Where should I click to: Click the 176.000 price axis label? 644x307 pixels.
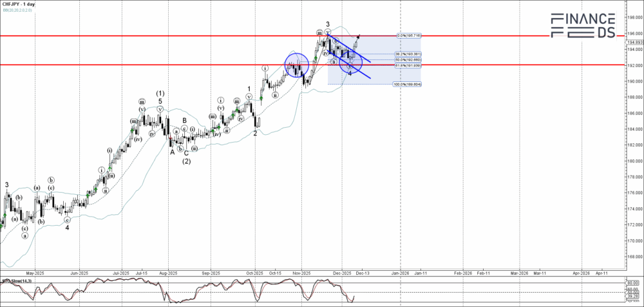coord(636,193)
